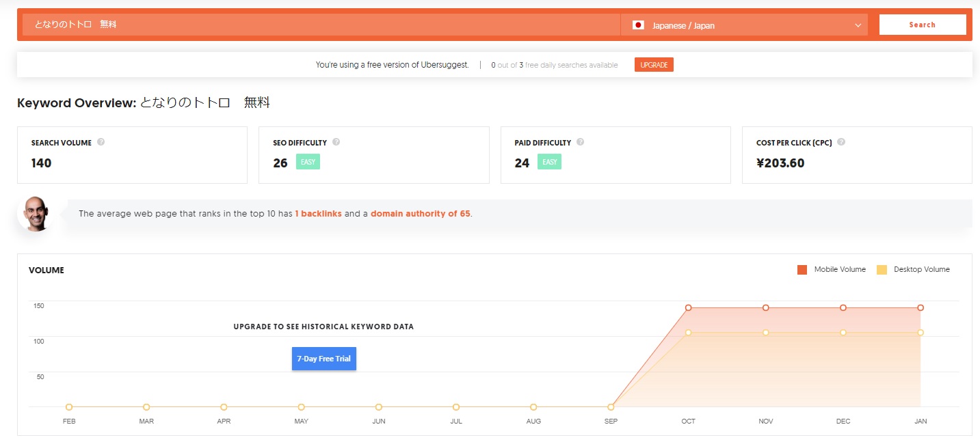The width and height of the screenshot is (980, 442).
Task: Click the Keyword Overview heading
Action: point(144,103)
